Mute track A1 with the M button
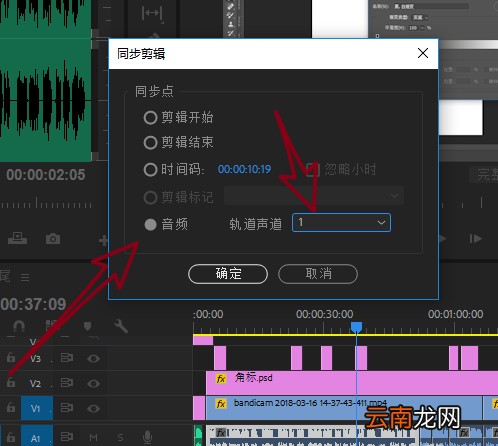Viewport: 498px width, 446px height. tap(94, 437)
